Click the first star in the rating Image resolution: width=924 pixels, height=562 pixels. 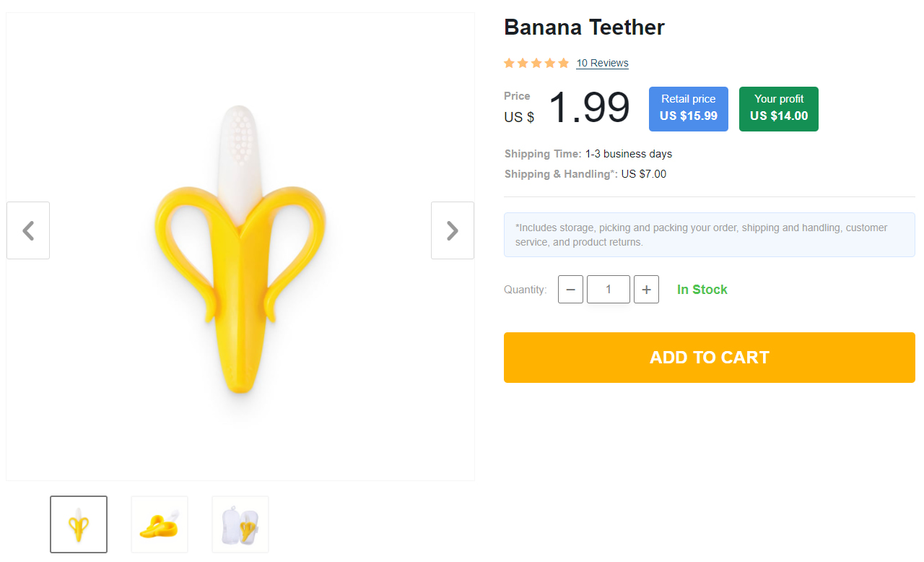509,63
